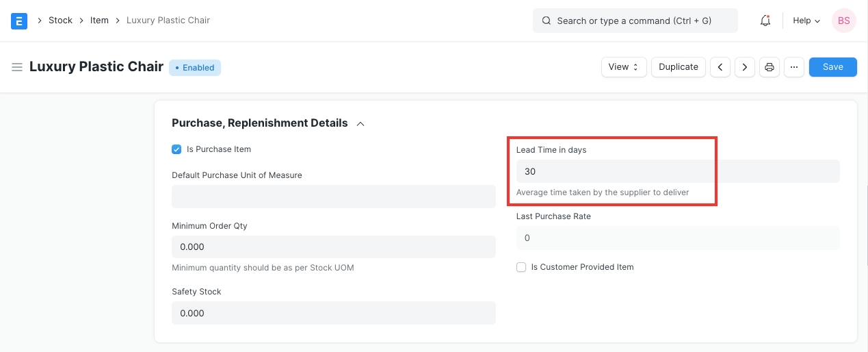Image resolution: width=868 pixels, height=352 pixels.
Task: Print the item document
Action: point(770,67)
